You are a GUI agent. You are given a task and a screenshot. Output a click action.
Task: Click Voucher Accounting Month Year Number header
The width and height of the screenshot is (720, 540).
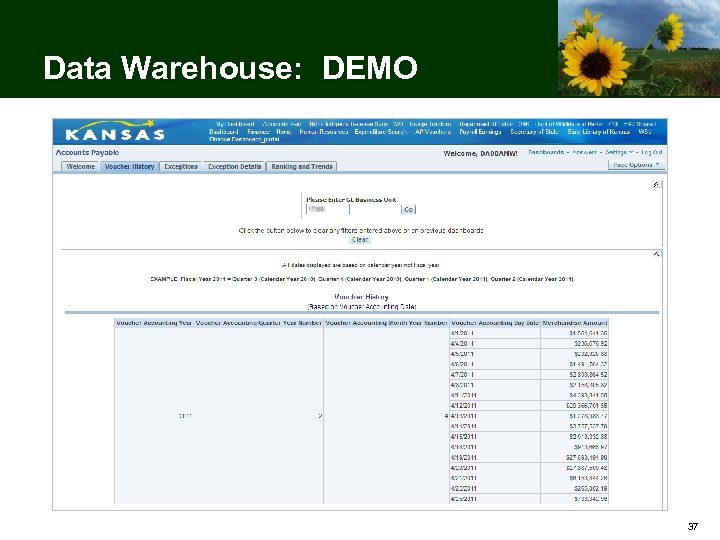click(386, 323)
